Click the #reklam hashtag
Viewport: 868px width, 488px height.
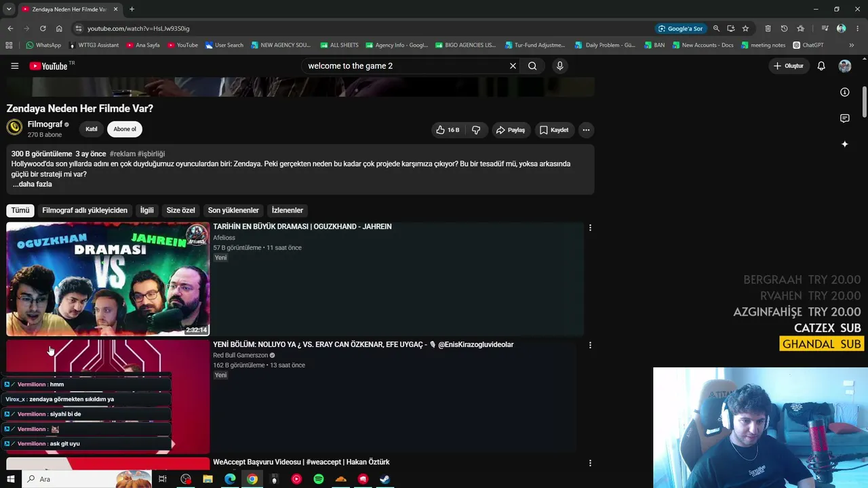122,154
